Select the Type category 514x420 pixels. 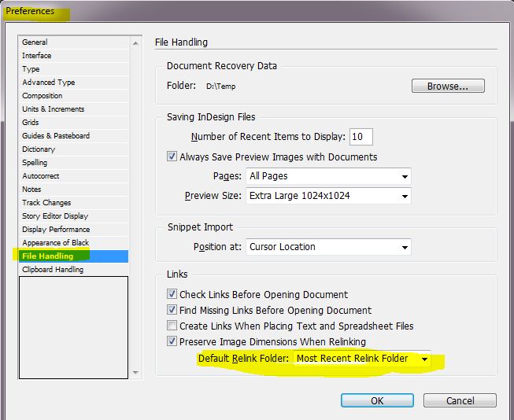click(x=74, y=69)
